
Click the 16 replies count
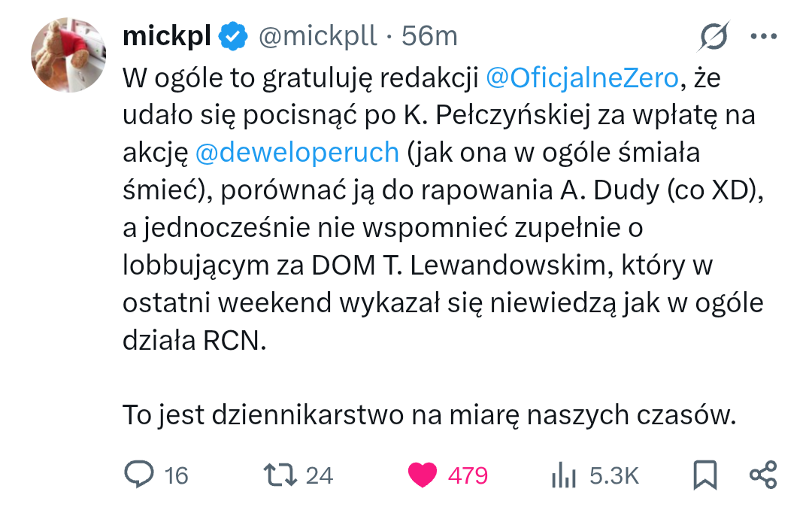176,475
